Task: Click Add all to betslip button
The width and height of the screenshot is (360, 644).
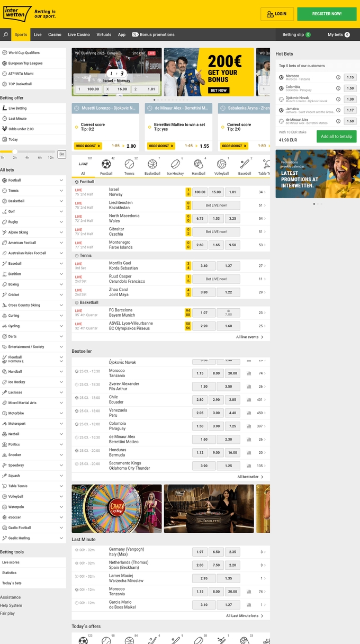Action: 336,136
